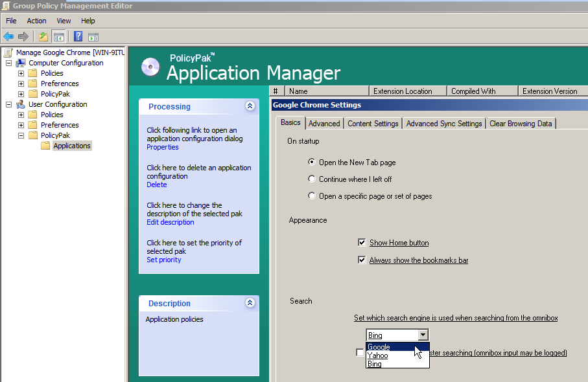This screenshot has width=588, height=382.
Task: Click the Computer Configuration computer icon
Action: [21, 63]
